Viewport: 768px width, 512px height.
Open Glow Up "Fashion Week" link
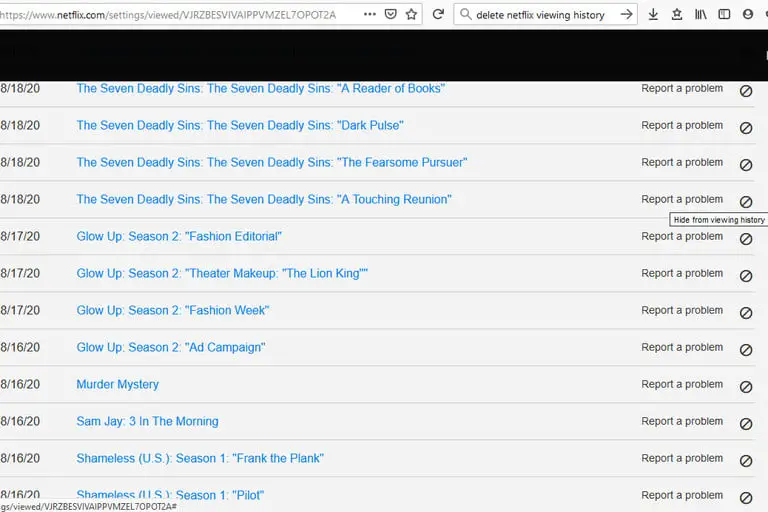[173, 311]
